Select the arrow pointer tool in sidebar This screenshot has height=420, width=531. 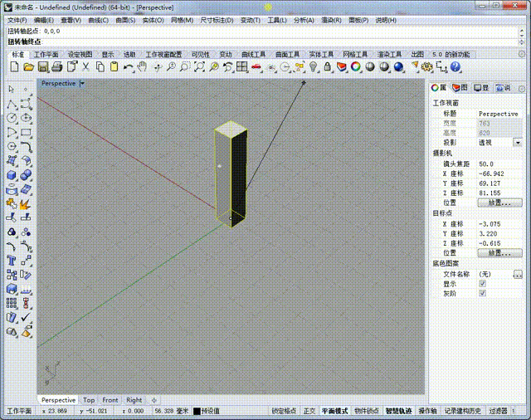click(11, 89)
